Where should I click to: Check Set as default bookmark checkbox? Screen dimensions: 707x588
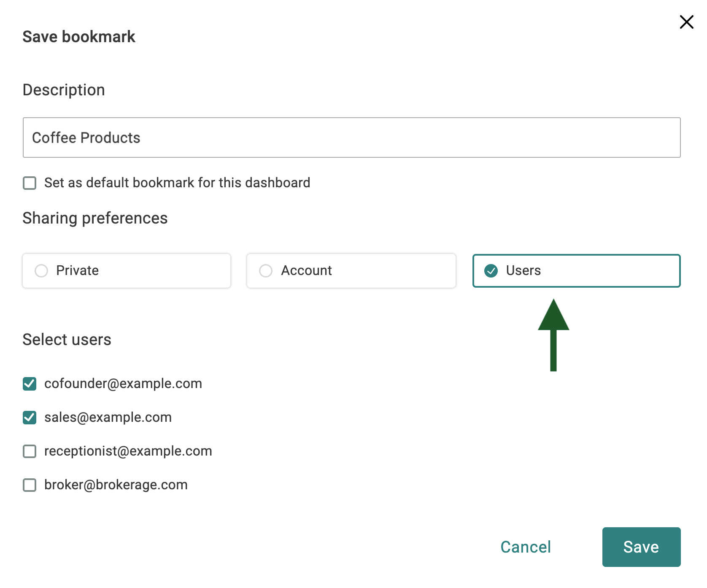pos(30,183)
